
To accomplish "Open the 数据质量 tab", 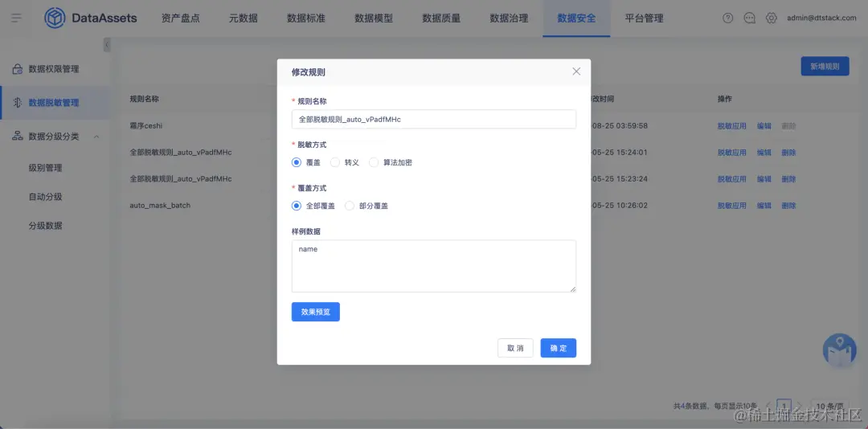I will coord(441,18).
